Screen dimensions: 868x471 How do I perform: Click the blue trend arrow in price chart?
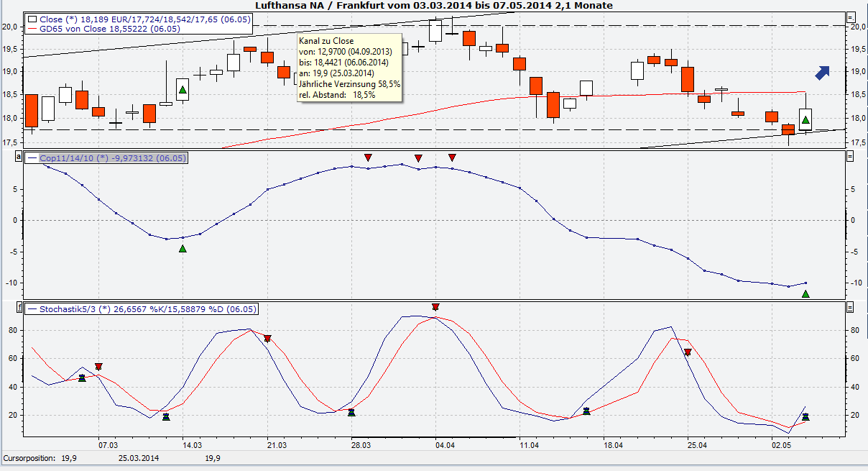823,71
